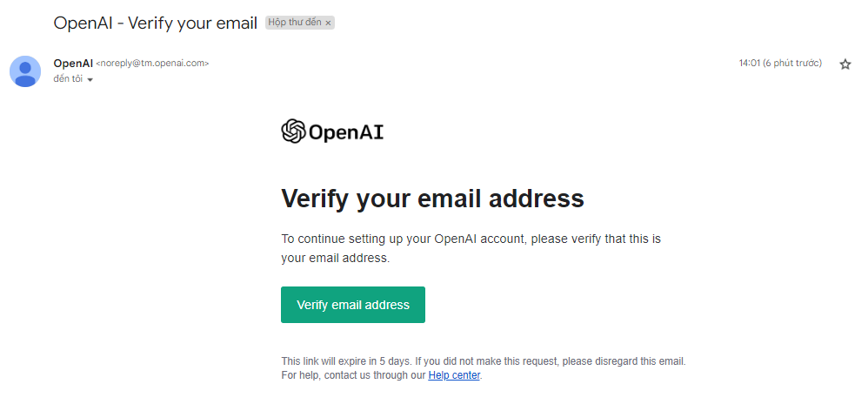Click the email subject line title

click(156, 23)
